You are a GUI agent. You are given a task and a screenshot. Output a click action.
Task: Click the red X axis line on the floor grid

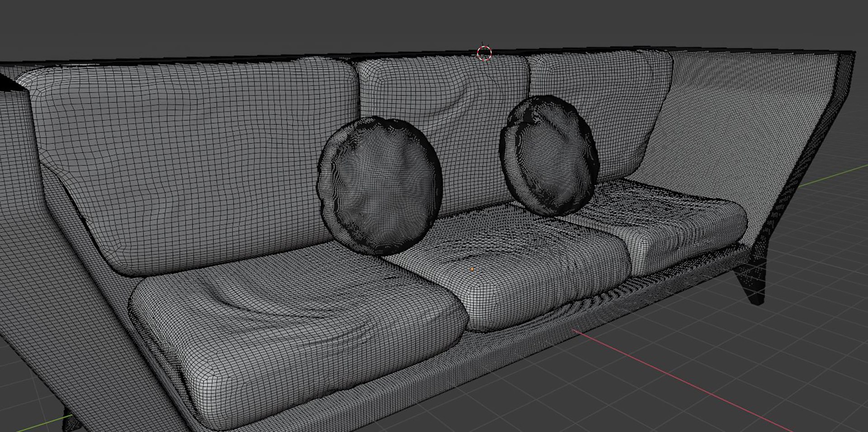[x=683, y=380]
